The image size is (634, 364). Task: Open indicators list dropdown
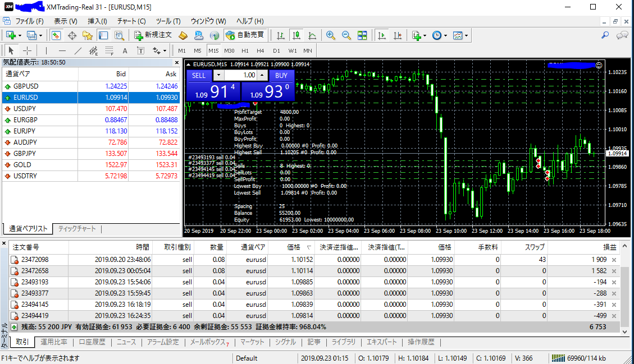point(419,35)
